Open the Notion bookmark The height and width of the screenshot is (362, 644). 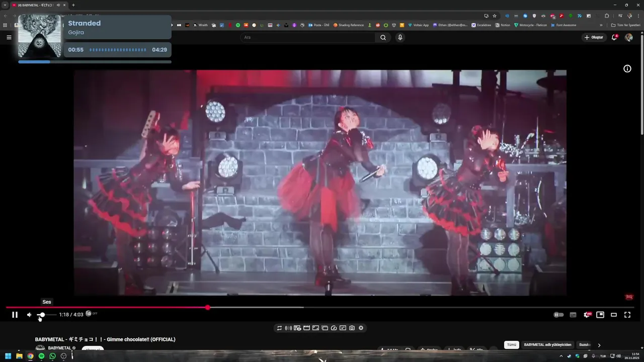(x=503, y=25)
